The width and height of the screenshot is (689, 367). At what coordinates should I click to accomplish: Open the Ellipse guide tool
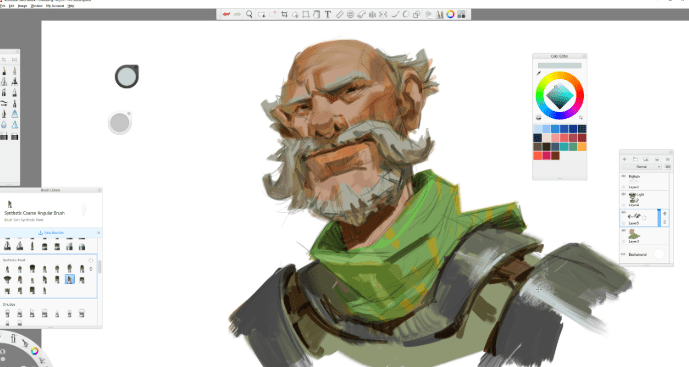point(350,15)
